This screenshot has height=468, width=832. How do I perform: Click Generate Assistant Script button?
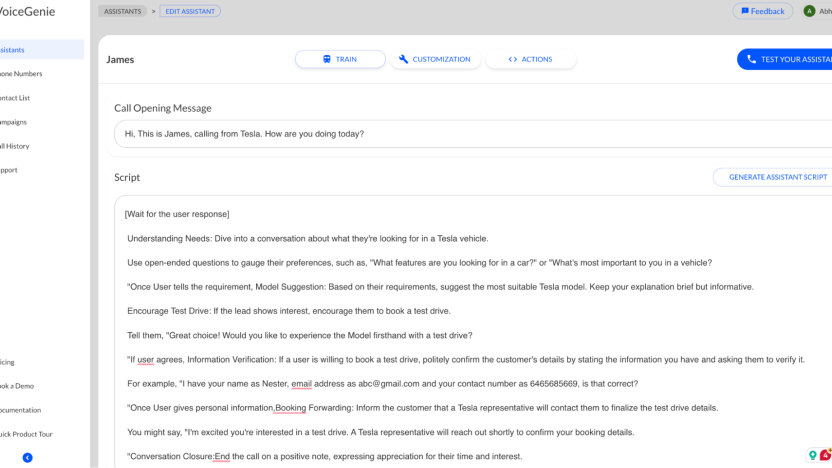(774, 177)
